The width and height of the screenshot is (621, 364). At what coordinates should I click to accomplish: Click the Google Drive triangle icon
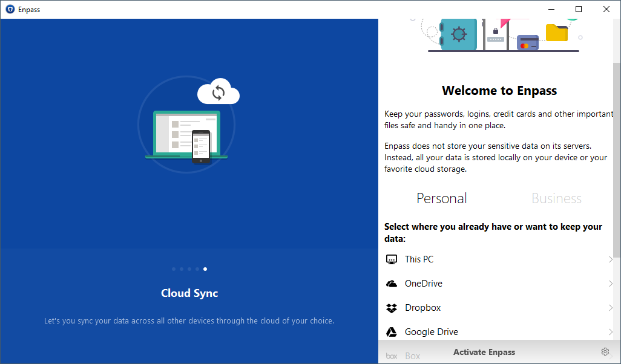tap(391, 332)
